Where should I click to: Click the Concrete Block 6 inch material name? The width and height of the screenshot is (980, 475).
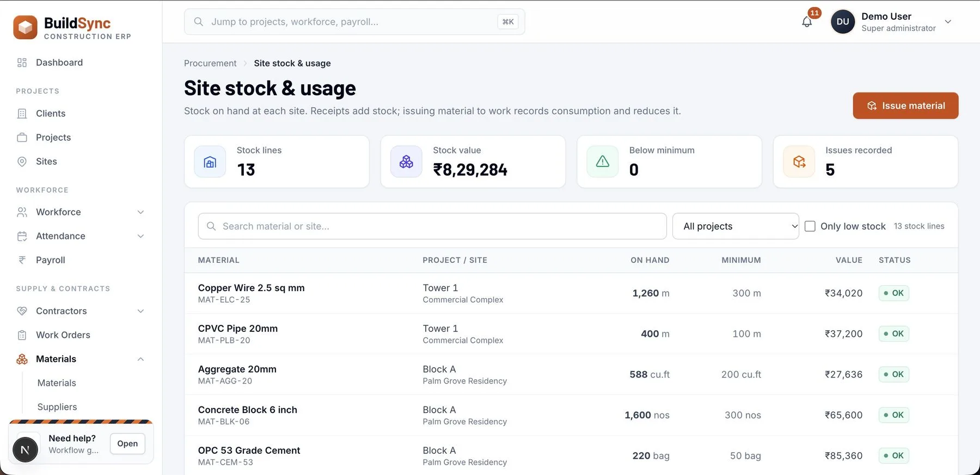coord(248,410)
